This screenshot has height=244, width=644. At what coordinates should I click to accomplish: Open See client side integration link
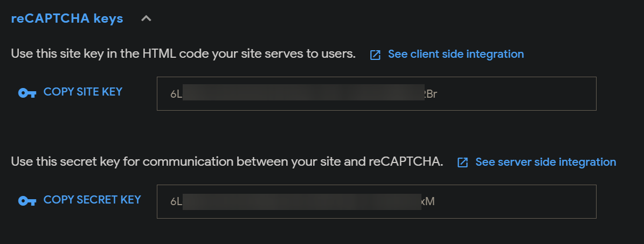455,54
